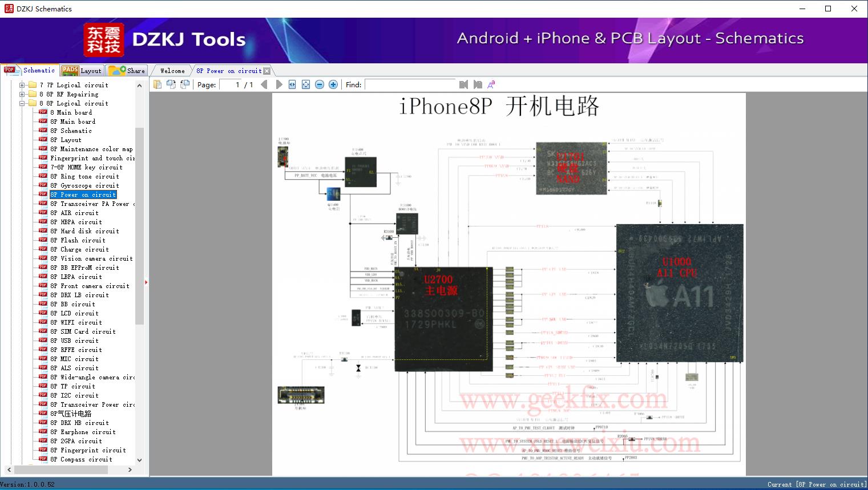Click the DZKJ Tools logo banner

(165, 39)
